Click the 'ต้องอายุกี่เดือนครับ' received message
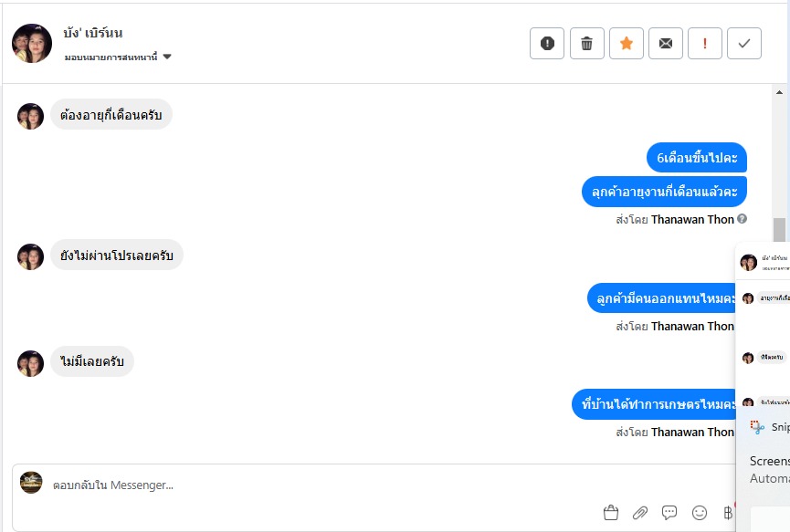This screenshot has height=532, width=790. pyautogui.click(x=111, y=115)
